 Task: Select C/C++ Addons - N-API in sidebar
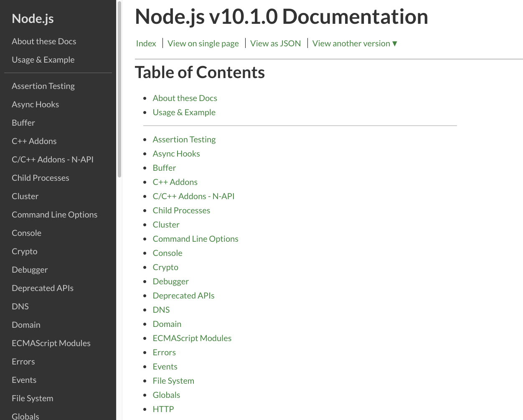point(53,159)
